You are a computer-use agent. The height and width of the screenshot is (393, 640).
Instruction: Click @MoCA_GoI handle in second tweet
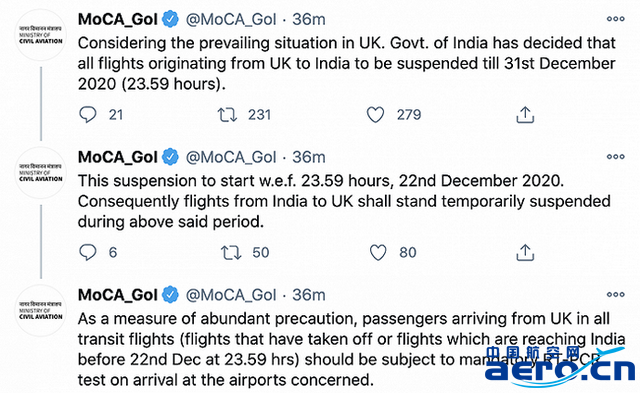231,157
